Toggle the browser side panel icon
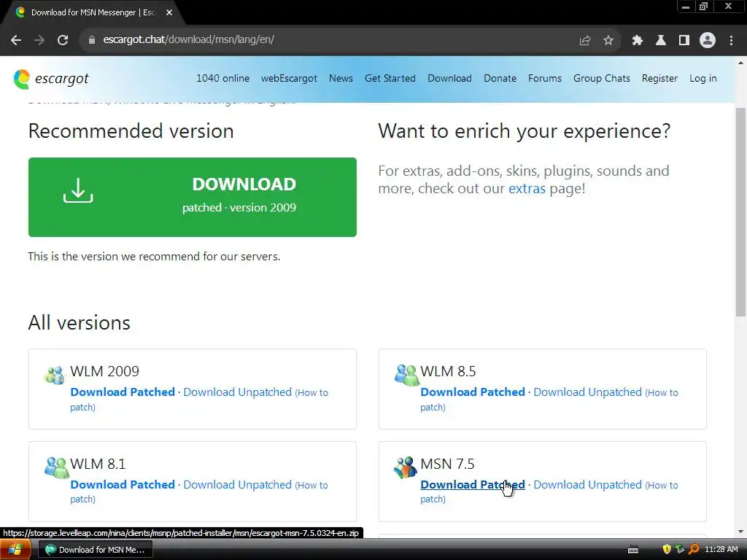Image resolution: width=747 pixels, height=560 pixels. (684, 41)
